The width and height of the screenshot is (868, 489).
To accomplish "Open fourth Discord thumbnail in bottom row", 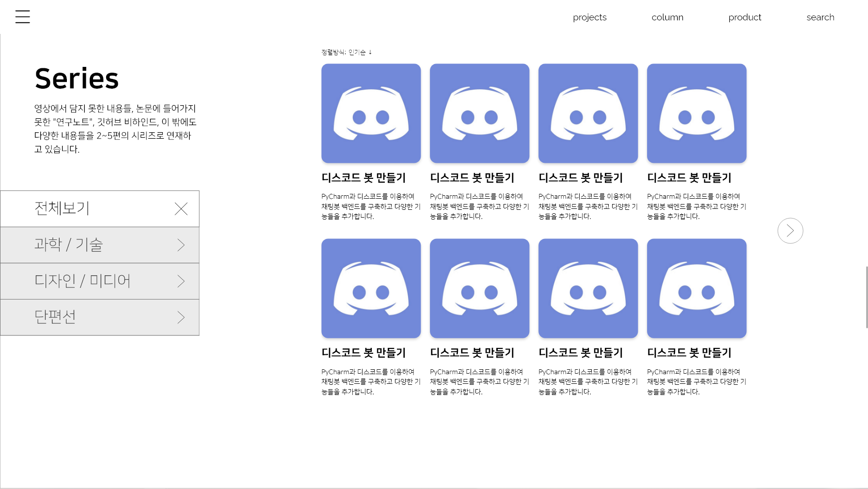I will pos(697,288).
